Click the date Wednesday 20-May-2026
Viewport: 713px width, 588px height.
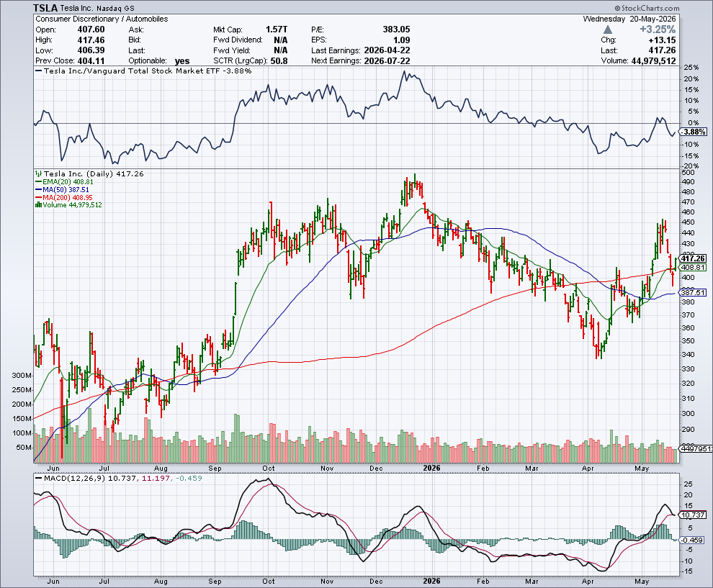(x=629, y=19)
